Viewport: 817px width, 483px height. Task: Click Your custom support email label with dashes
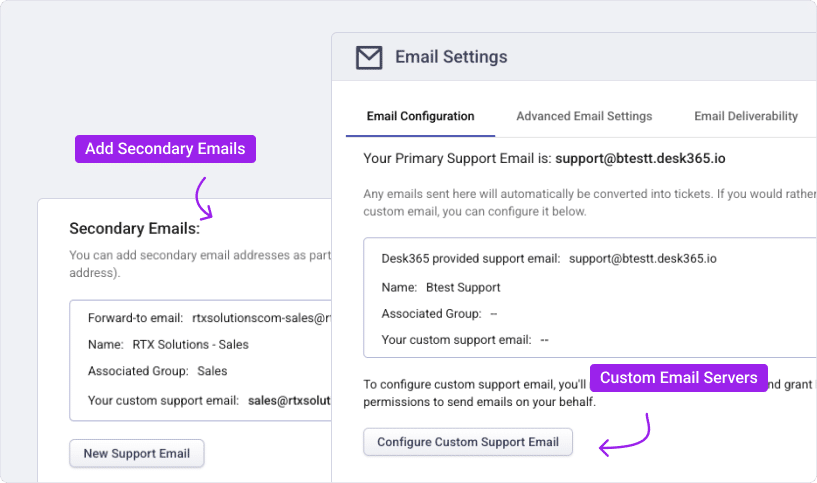[x=456, y=340]
